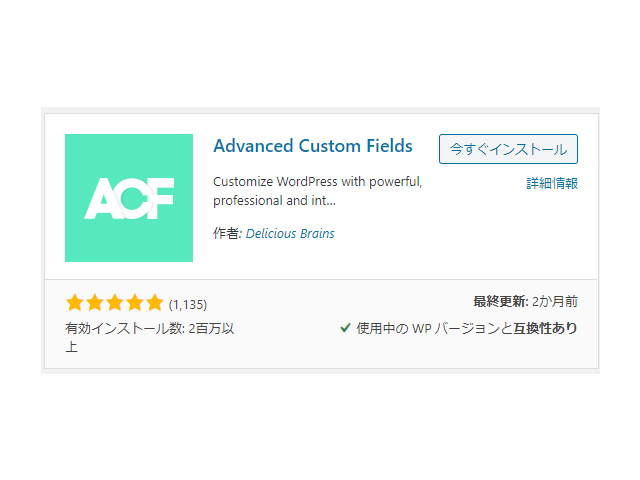Click the third rating star
This screenshot has width=640, height=480.
(115, 303)
